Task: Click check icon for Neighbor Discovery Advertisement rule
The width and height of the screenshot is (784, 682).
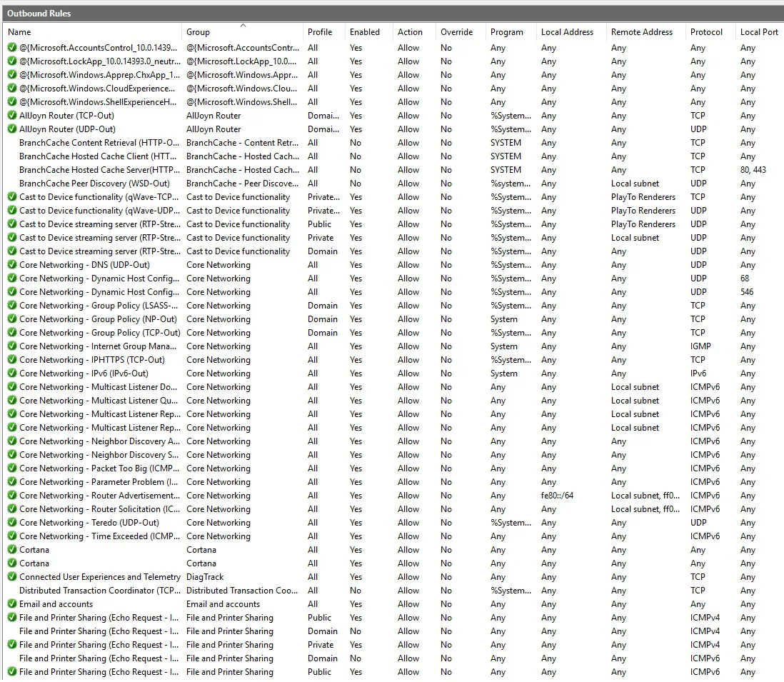Action: coord(12,441)
